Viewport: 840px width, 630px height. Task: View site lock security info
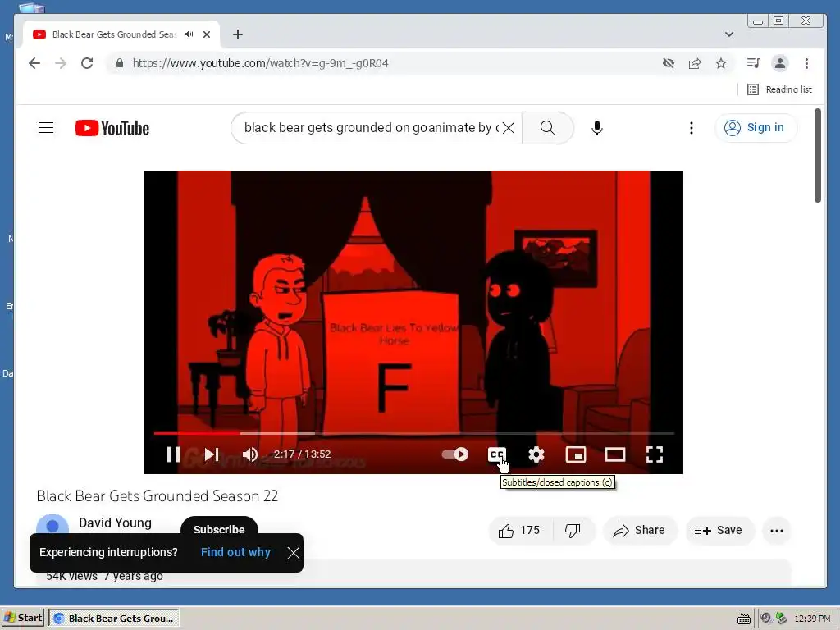120,63
